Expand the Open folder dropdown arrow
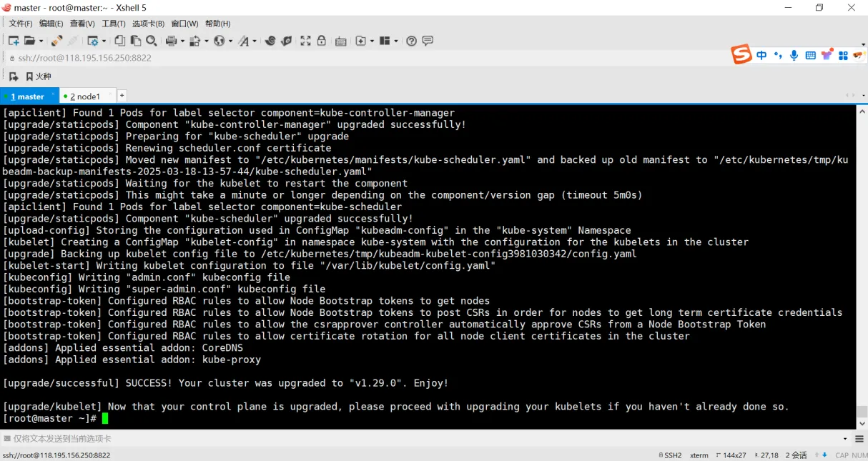Screen dimensions: 868x461 41,41
